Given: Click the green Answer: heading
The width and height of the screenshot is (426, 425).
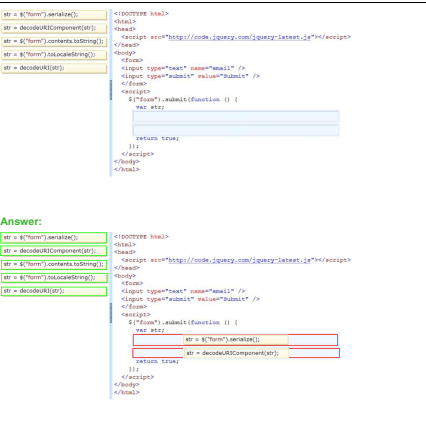Looking at the screenshot, I should [21, 221].
